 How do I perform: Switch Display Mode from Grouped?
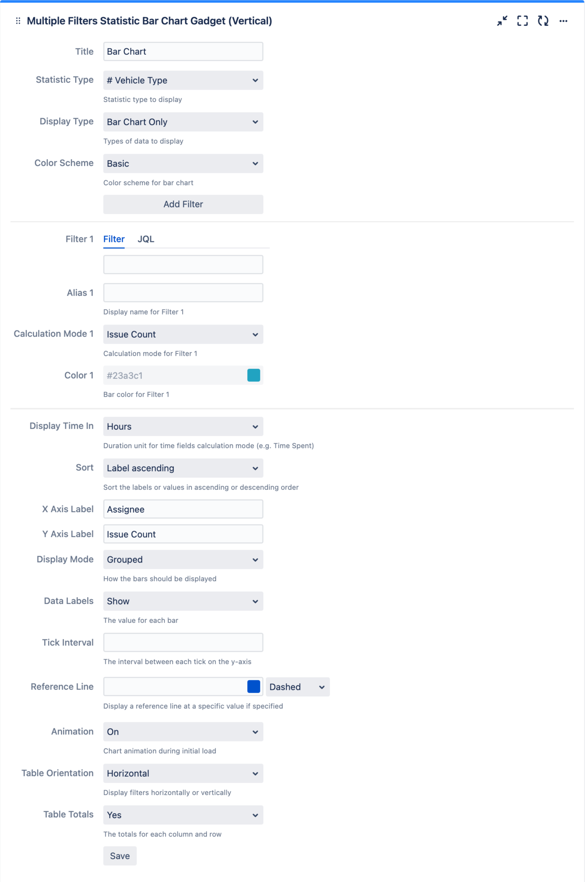[182, 560]
